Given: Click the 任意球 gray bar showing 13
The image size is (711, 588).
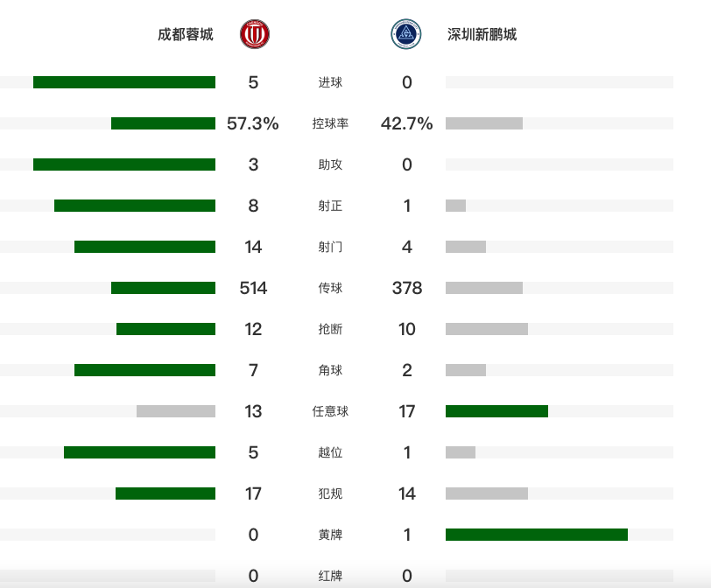Looking at the screenshot, I should (176, 411).
